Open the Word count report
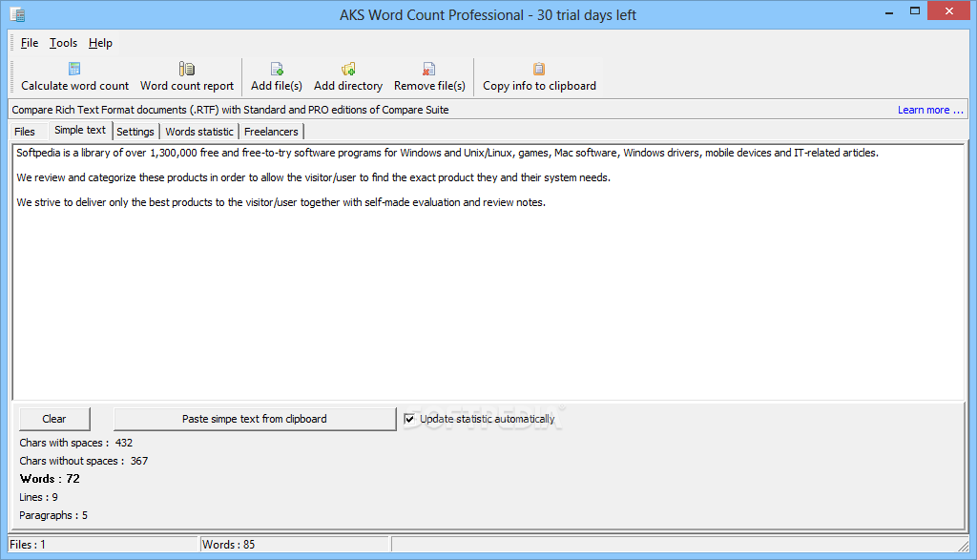Image resolution: width=977 pixels, height=560 pixels. coord(187,77)
